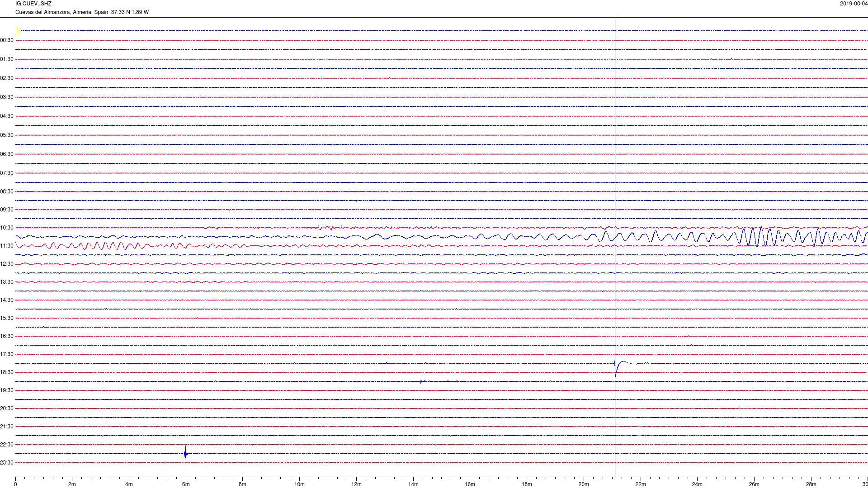This screenshot has width=868, height=488.
Task: Click the 19:30 time label
Action: pos(7,390)
